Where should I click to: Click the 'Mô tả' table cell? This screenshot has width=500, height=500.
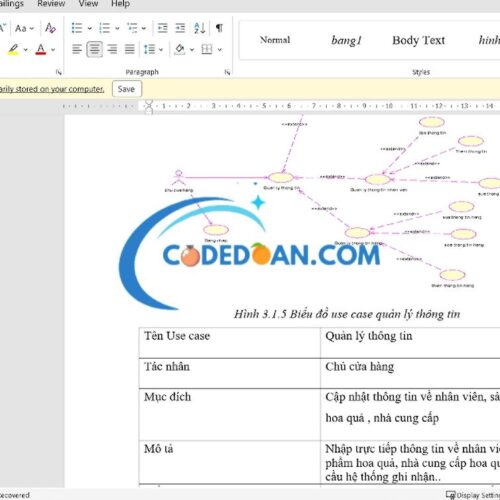[230, 462]
